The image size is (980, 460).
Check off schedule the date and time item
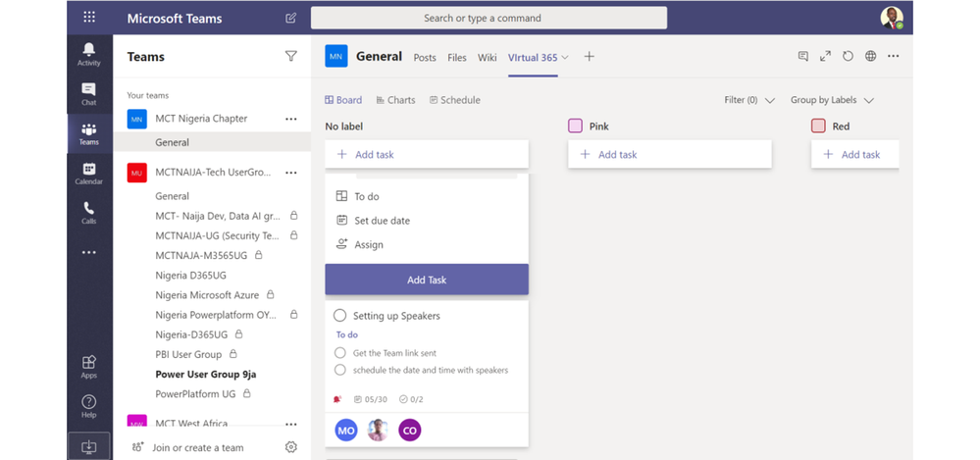point(340,370)
